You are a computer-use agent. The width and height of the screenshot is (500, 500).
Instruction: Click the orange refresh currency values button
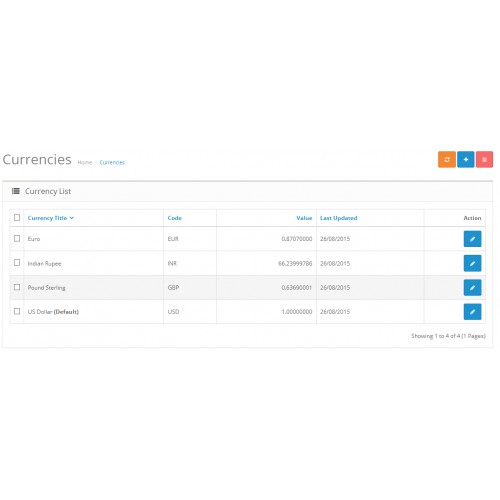(447, 159)
